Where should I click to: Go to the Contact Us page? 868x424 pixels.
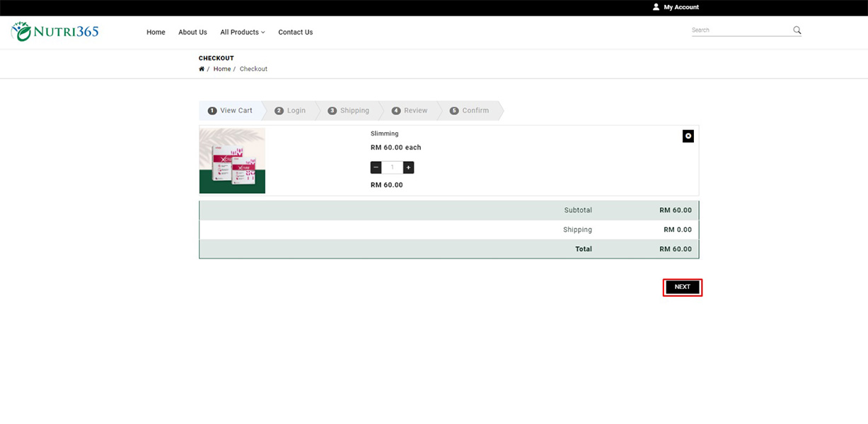point(295,33)
